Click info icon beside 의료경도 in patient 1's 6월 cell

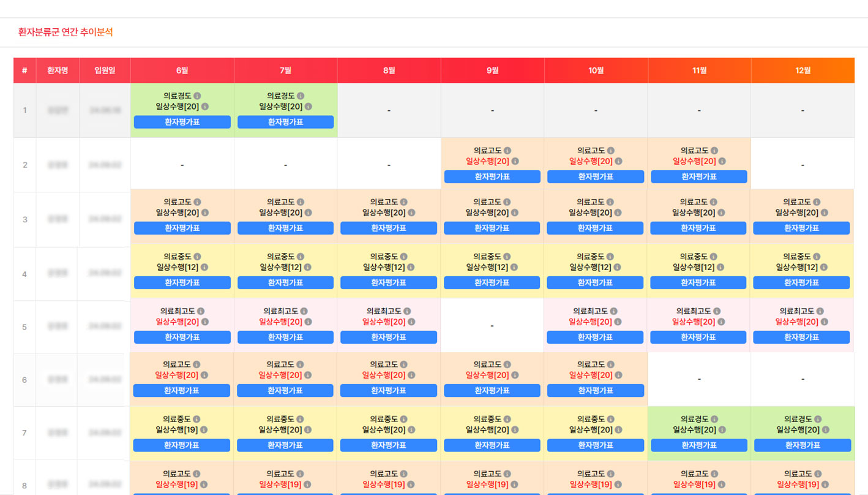197,96
